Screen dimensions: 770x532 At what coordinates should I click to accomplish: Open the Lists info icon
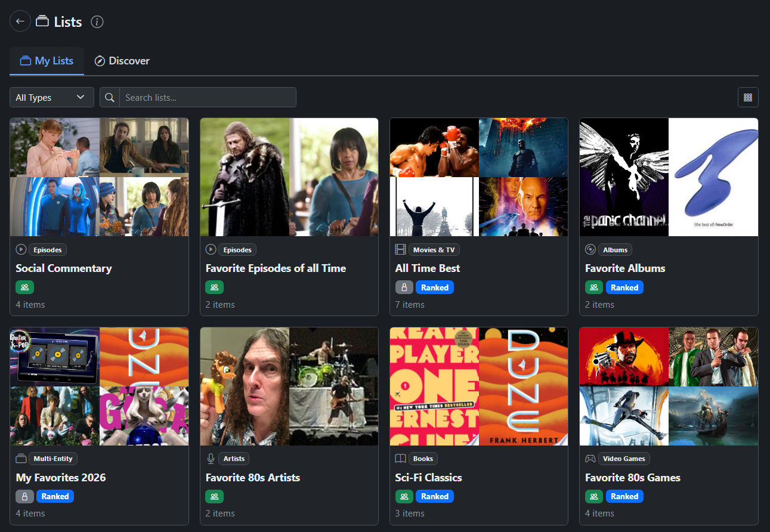click(97, 22)
